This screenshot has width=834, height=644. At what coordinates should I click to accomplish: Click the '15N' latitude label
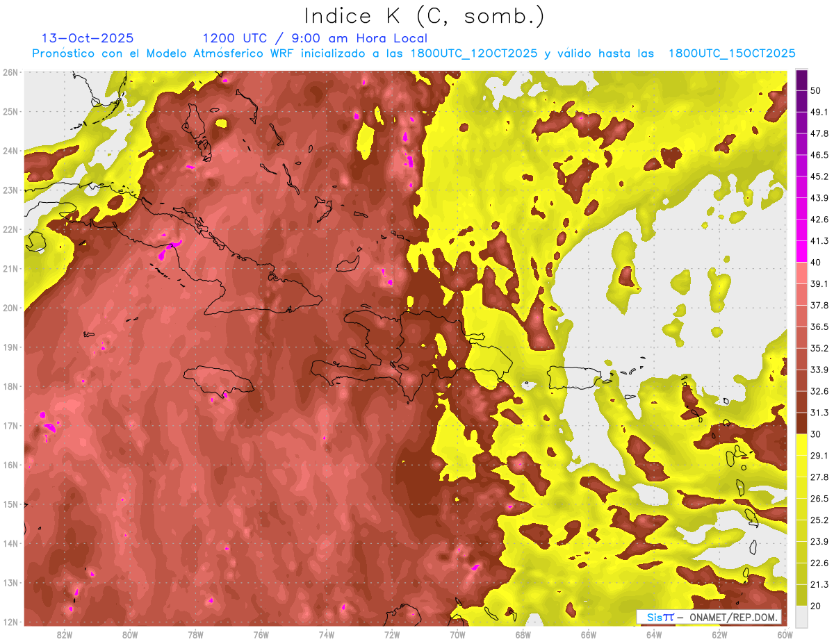(10, 504)
